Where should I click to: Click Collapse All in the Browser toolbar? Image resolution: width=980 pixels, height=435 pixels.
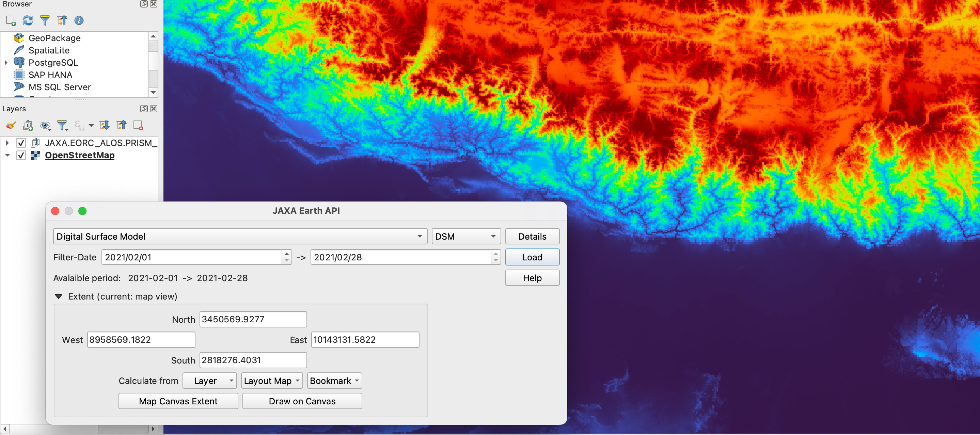pos(62,20)
